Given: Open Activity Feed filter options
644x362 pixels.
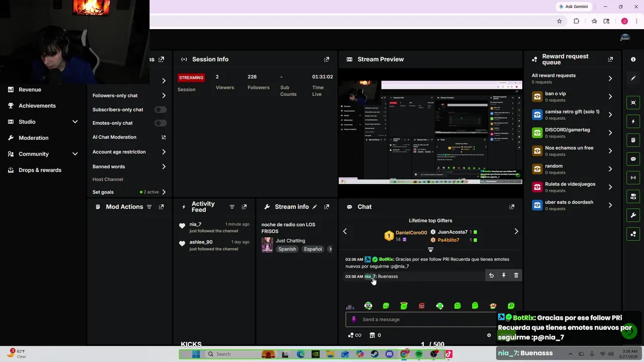Looking at the screenshot, I should point(232,207).
